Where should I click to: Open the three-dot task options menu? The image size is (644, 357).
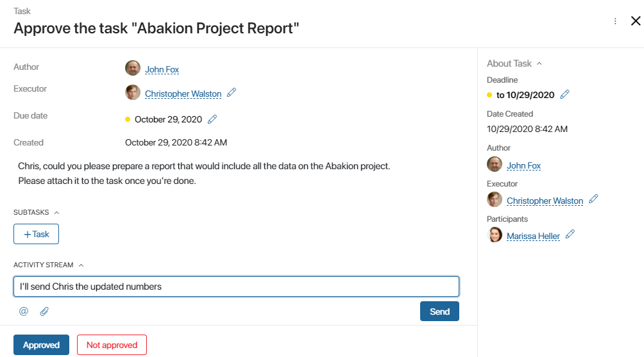(615, 21)
